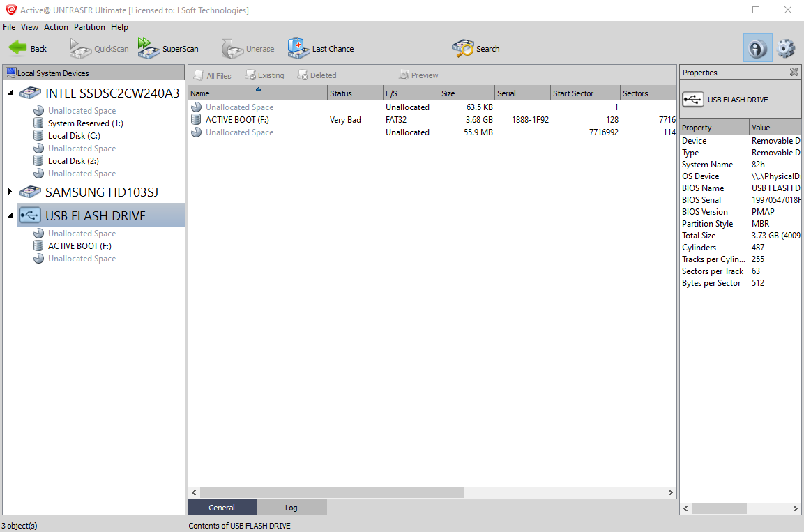
Task: Click the USB icon beside USB FLASH DRIVE in the tree
Action: (30, 215)
